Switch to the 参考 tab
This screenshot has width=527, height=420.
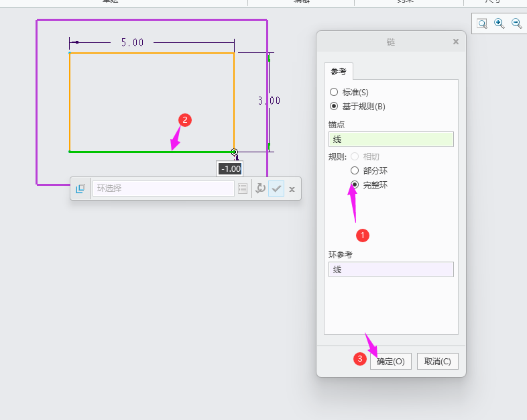pyautogui.click(x=339, y=71)
